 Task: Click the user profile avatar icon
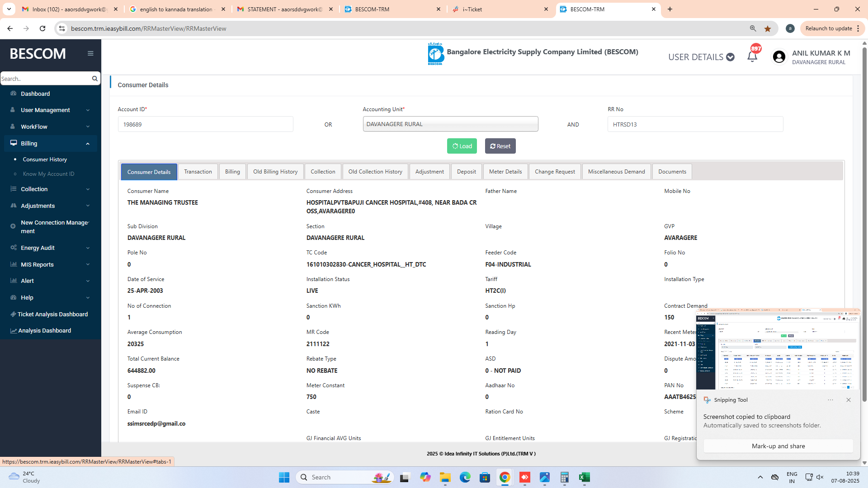[779, 57]
